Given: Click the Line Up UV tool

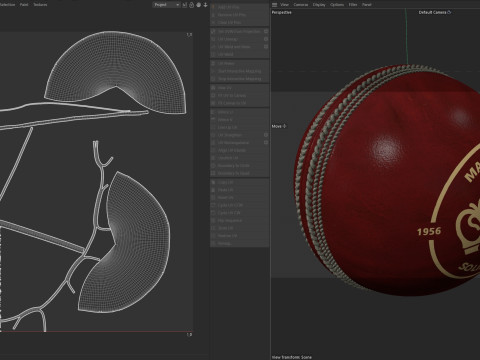Looking at the screenshot, I should pyautogui.click(x=239, y=127).
